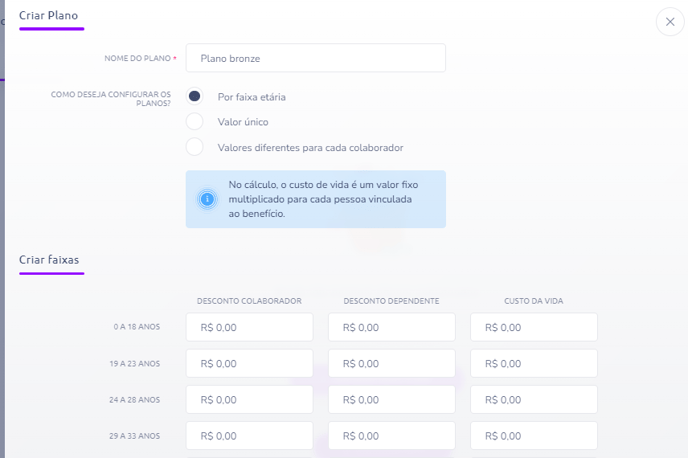The image size is (688, 458).
Task: Click Desconto Dependente for 29 a 33 anos
Action: tap(392, 436)
